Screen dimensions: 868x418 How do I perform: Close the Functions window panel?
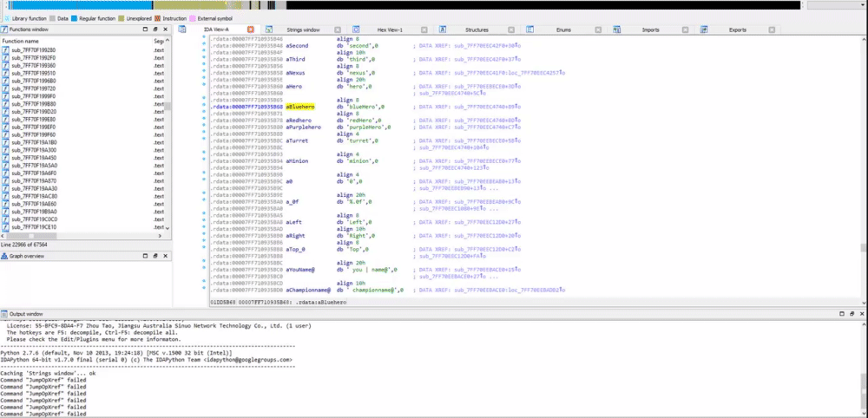[x=166, y=29]
